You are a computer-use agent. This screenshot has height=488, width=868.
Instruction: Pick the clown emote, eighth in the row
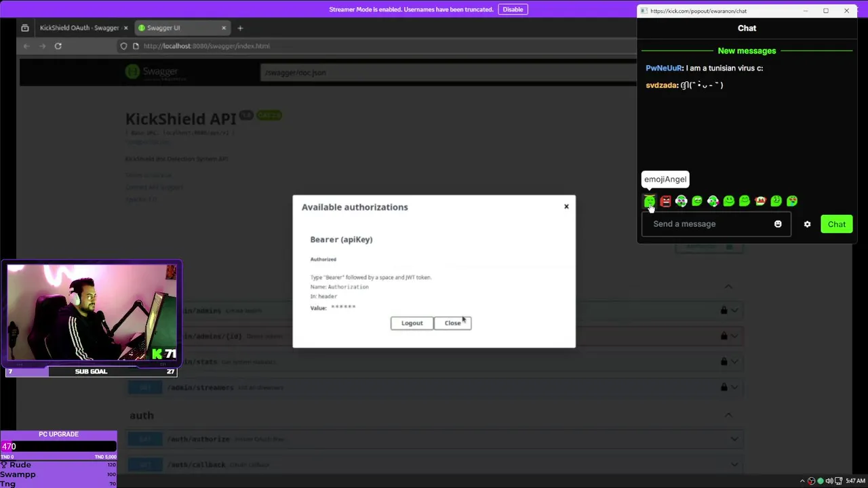click(760, 201)
